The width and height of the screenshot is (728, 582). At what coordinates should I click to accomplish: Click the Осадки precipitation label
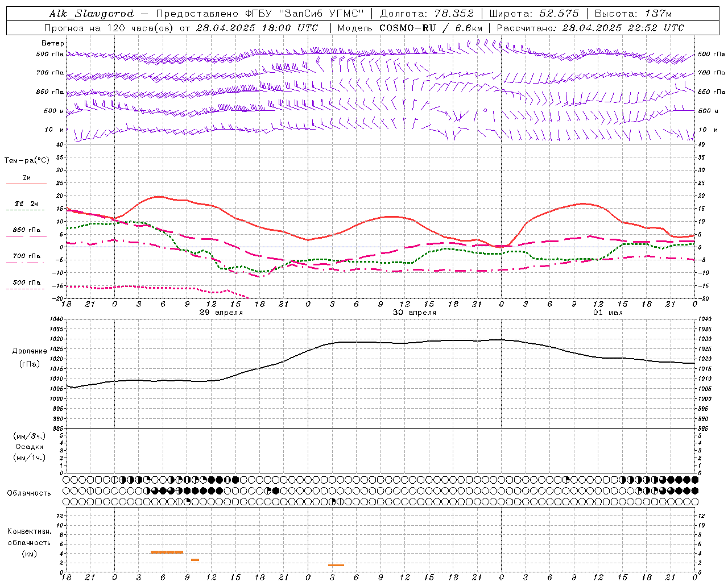pyautogui.click(x=30, y=447)
